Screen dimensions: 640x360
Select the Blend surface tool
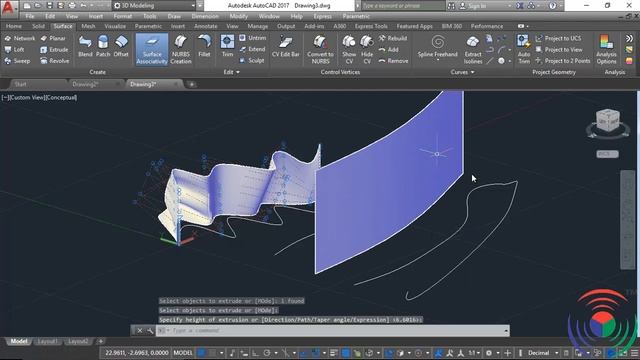[85, 46]
